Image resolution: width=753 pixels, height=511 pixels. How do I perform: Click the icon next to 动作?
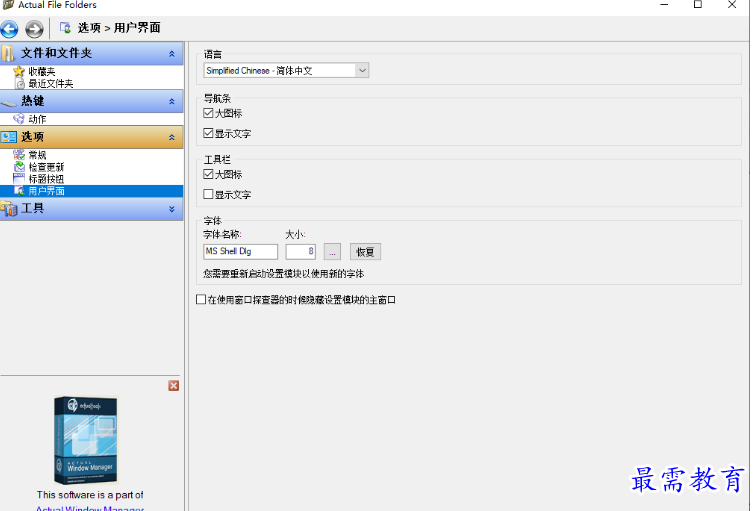19,119
